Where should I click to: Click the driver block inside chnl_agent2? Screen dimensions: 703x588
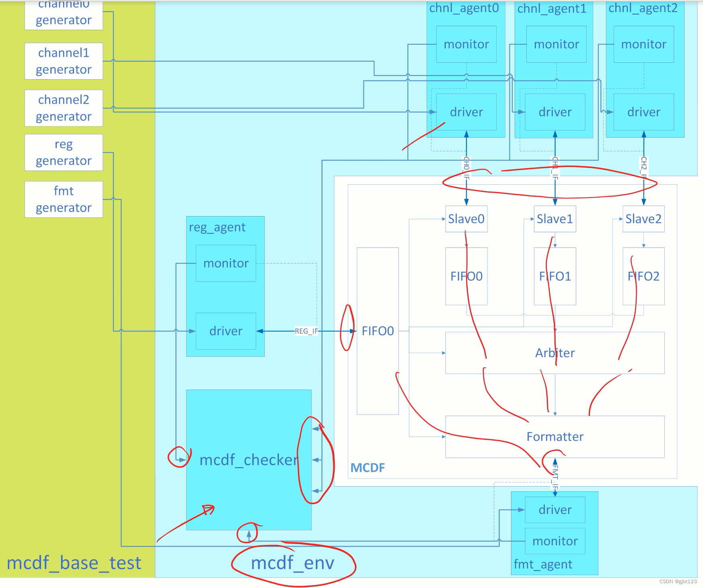tap(644, 112)
